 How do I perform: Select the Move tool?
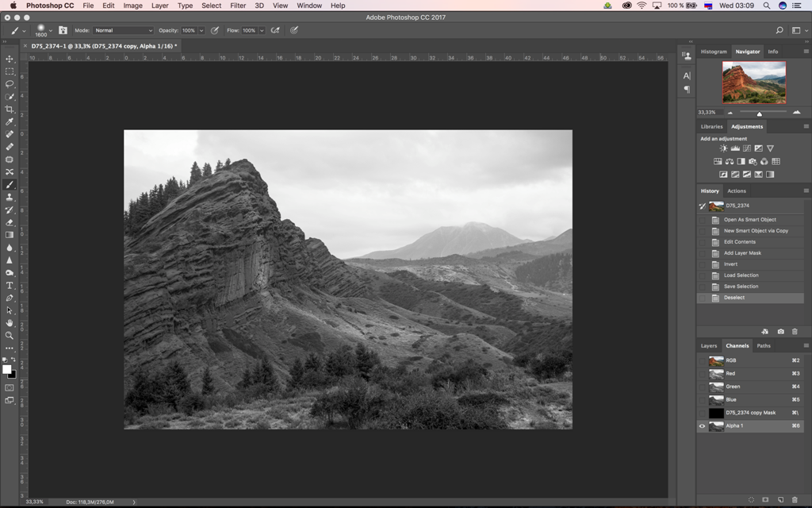pos(10,59)
